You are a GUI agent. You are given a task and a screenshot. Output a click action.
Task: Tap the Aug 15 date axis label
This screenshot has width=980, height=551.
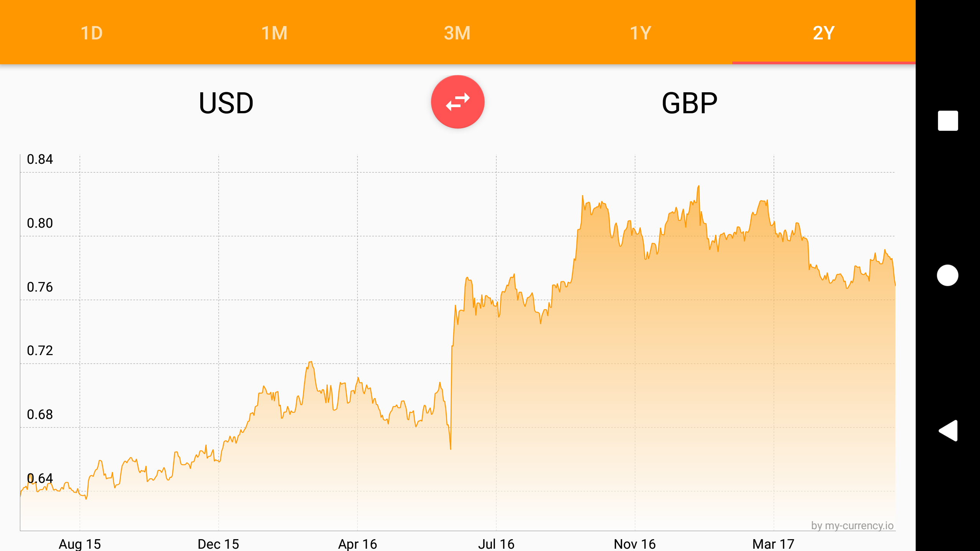(80, 544)
